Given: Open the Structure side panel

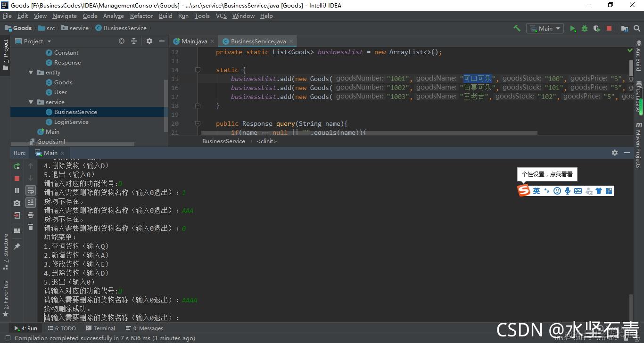Looking at the screenshot, I should coord(6,252).
